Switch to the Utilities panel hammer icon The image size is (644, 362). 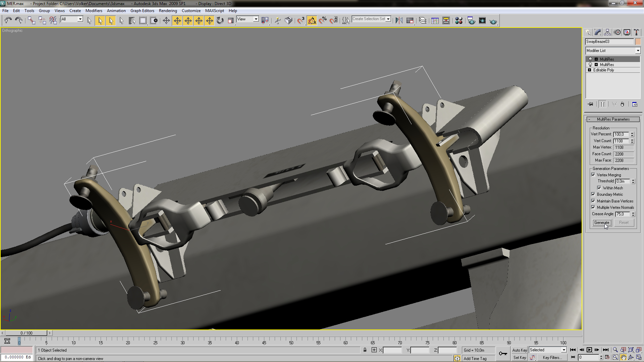[x=636, y=32]
